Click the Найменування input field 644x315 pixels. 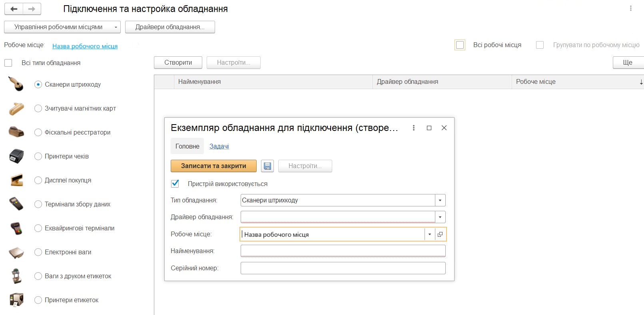coord(343,251)
